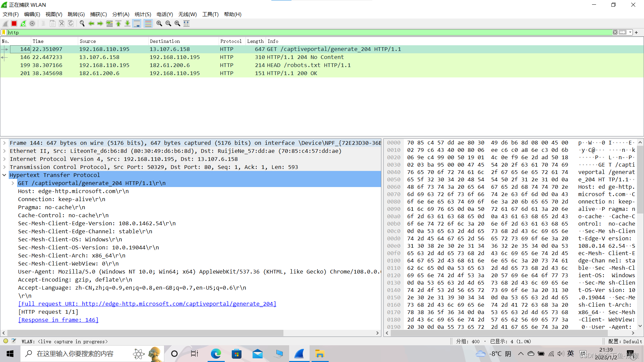Expand the Frame 144 tree node
This screenshot has width=644, height=362.
coord(4,143)
